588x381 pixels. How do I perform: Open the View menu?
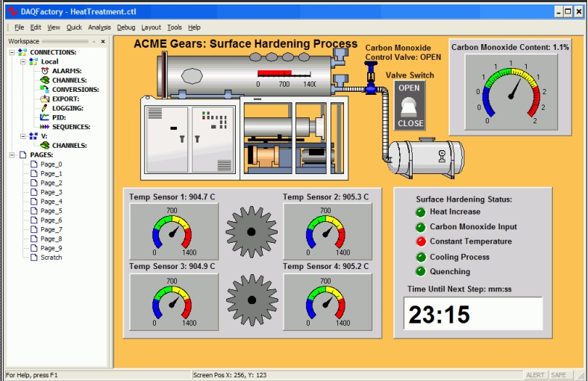(x=54, y=28)
